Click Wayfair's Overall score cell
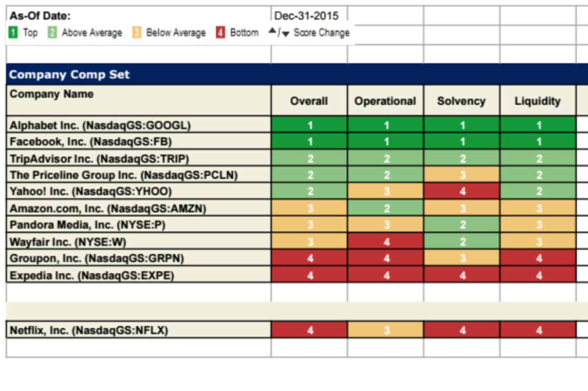This screenshot has width=588, height=391. click(x=309, y=241)
